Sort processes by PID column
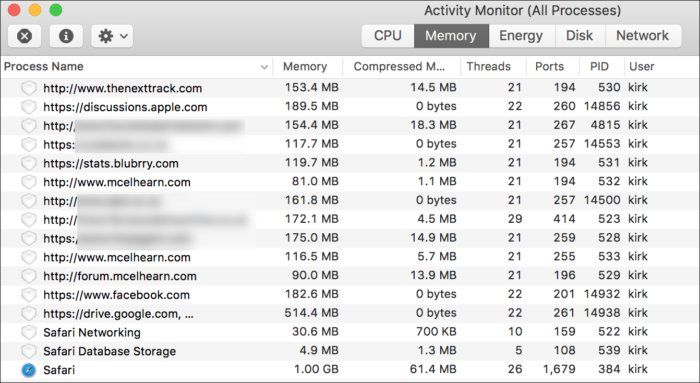Screen dimensions: 700x383 pos(599,67)
